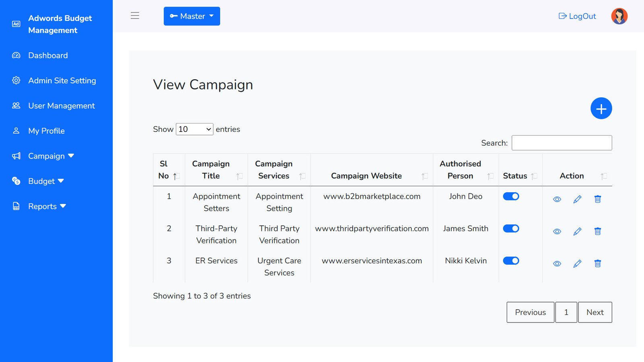Click the User Management people icon
The image size is (644, 362).
coord(16,106)
